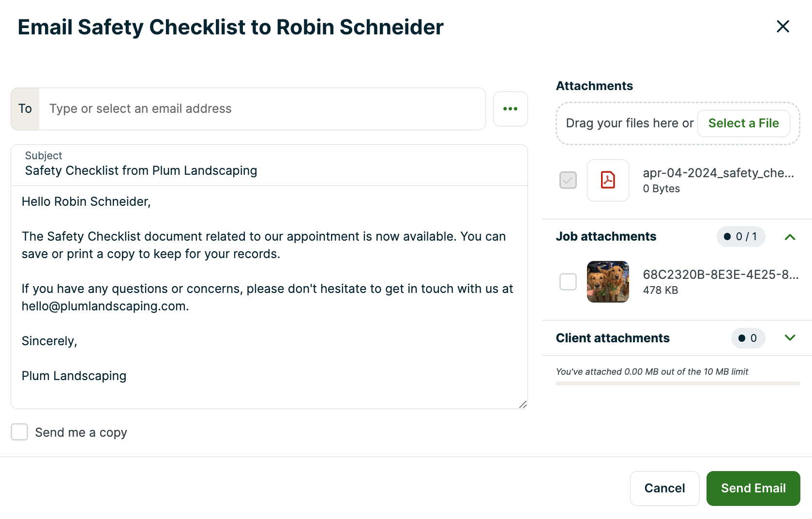Click the Send Email button
Image resolution: width=812 pixels, height=519 pixels.
(753, 488)
